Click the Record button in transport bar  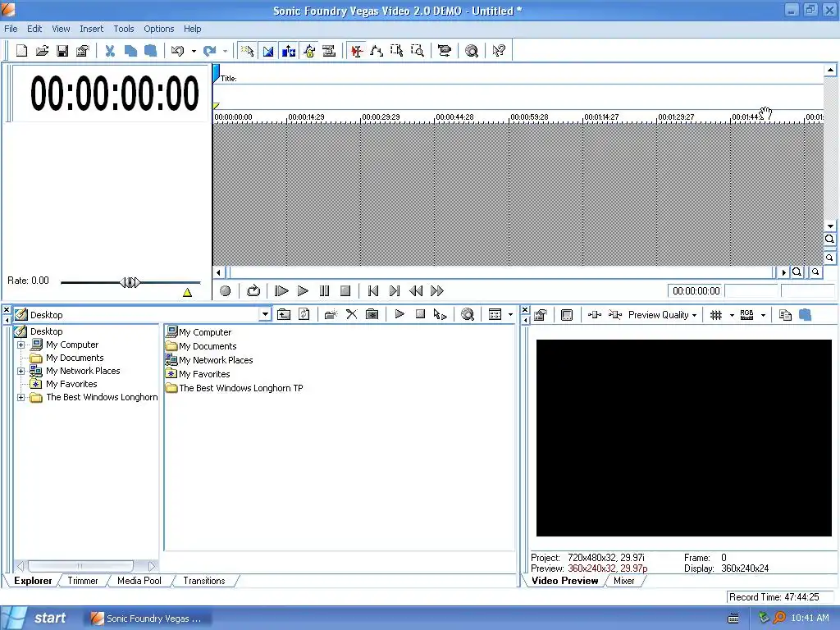pyautogui.click(x=226, y=291)
